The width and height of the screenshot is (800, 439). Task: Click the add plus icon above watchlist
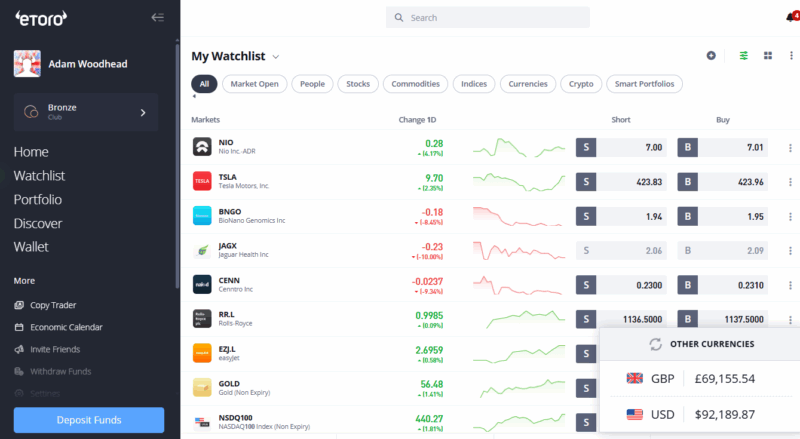[x=711, y=56]
